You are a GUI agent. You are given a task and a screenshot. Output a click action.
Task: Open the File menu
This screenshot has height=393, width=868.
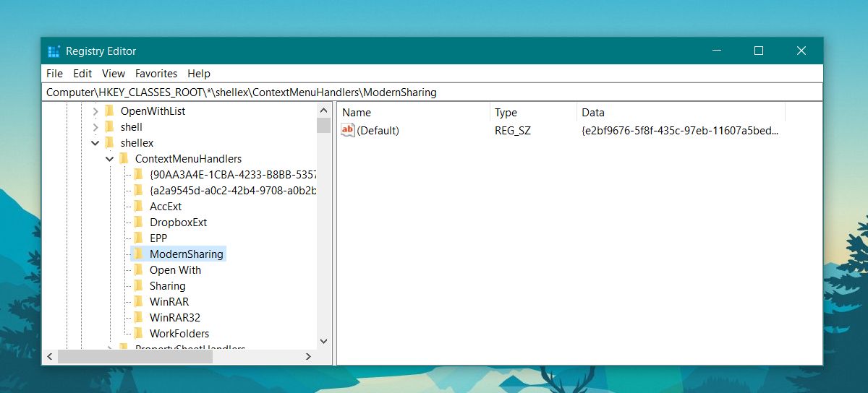[54, 74]
